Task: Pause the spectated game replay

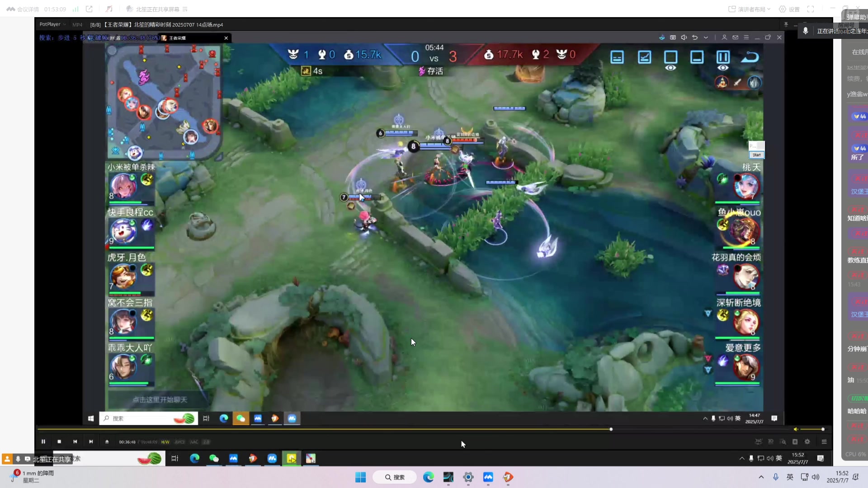Action: click(x=723, y=57)
